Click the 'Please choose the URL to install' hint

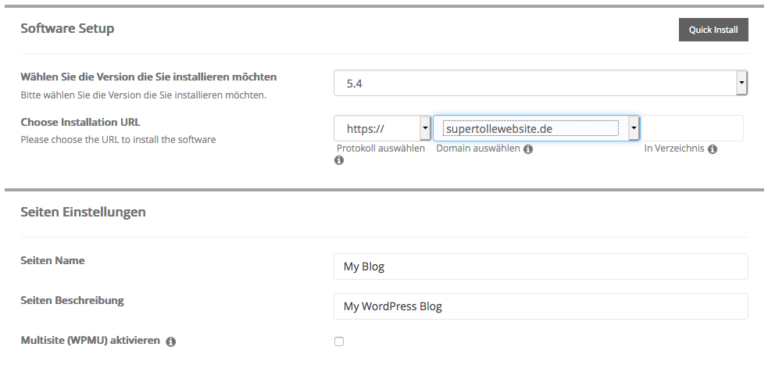pos(118,140)
